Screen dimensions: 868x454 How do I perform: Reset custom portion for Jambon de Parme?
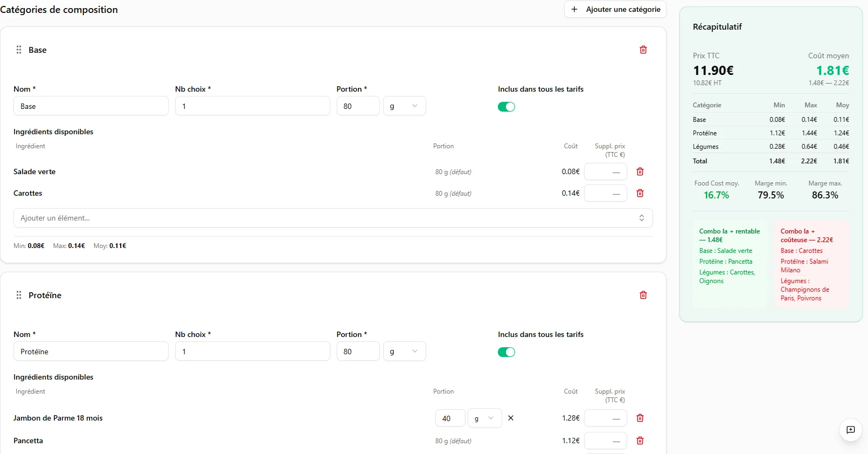[511, 418]
